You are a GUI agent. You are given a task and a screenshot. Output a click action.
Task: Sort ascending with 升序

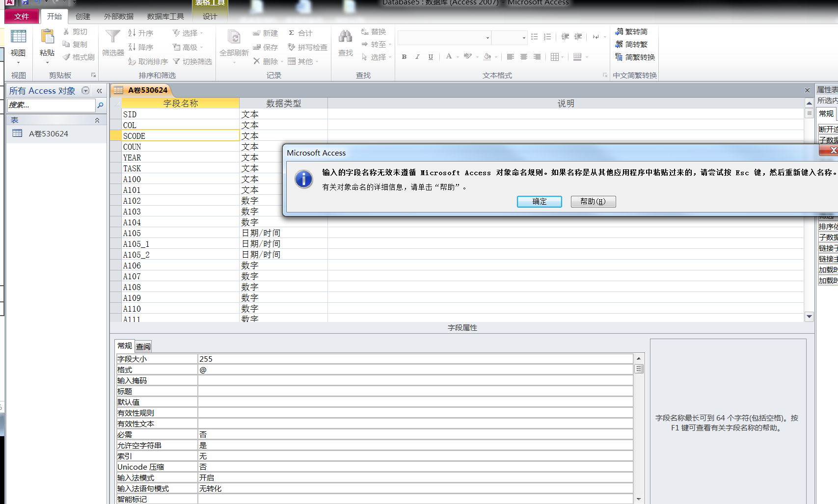tap(140, 33)
